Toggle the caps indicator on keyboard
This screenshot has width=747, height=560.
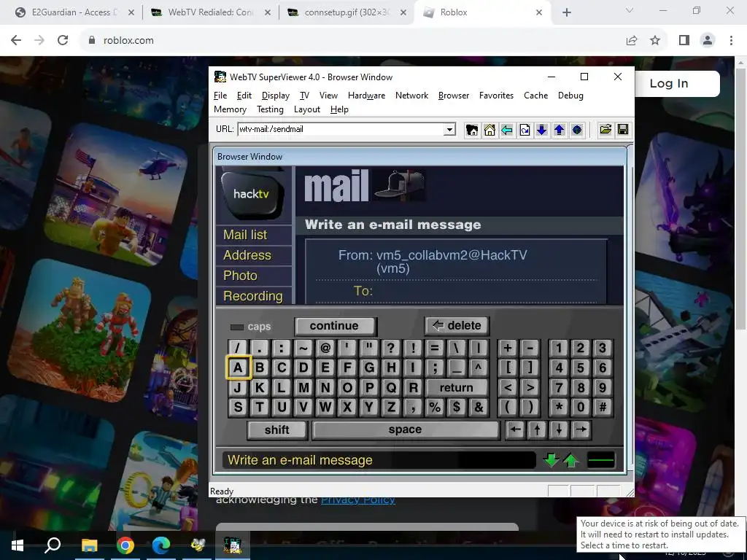coord(251,327)
